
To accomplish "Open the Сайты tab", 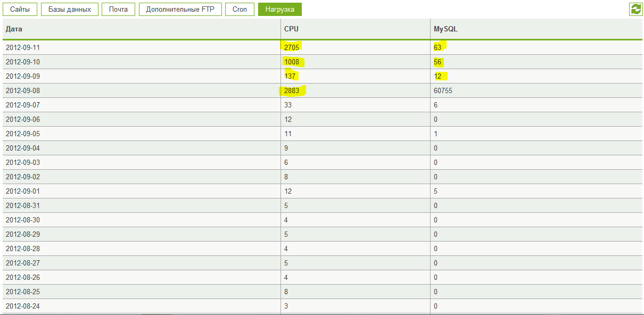I will point(20,10).
